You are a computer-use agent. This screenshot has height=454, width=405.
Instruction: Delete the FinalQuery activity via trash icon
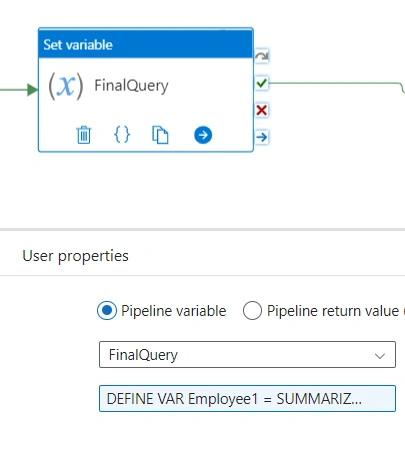click(84, 135)
